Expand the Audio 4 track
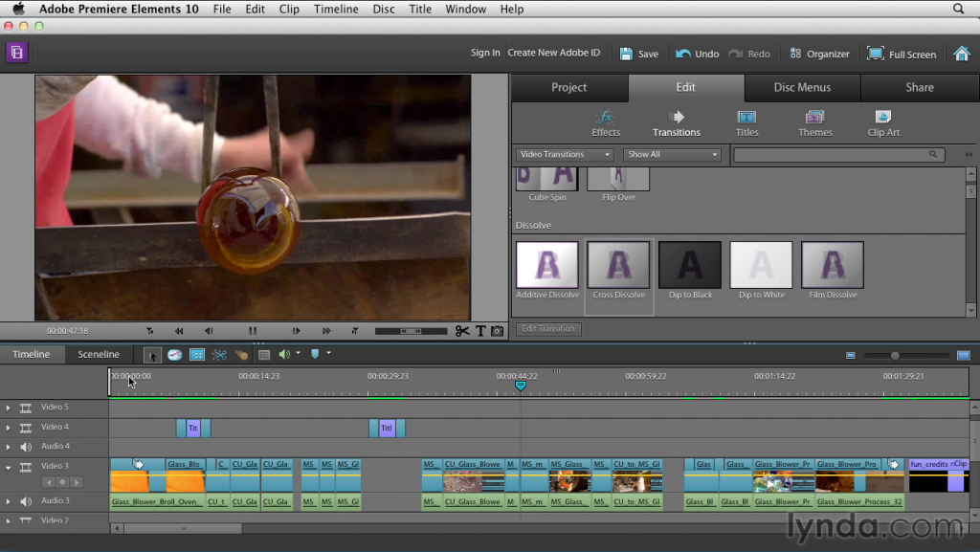Screen dimensions: 980x552 [x=8, y=447]
